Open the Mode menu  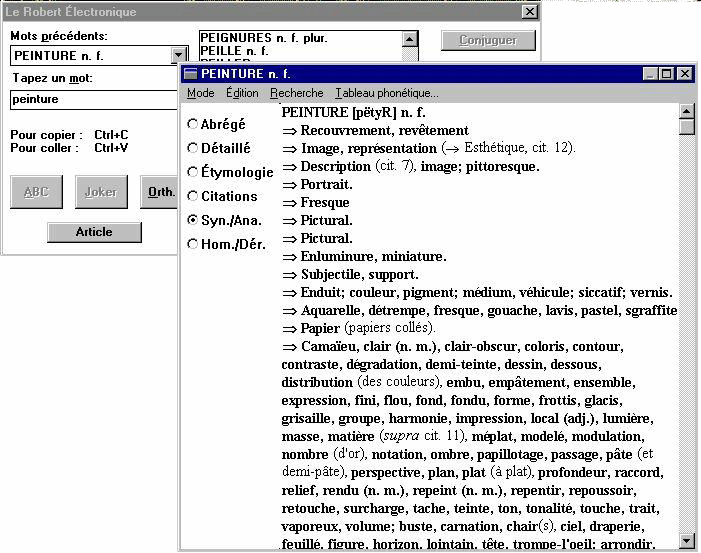coord(200,93)
